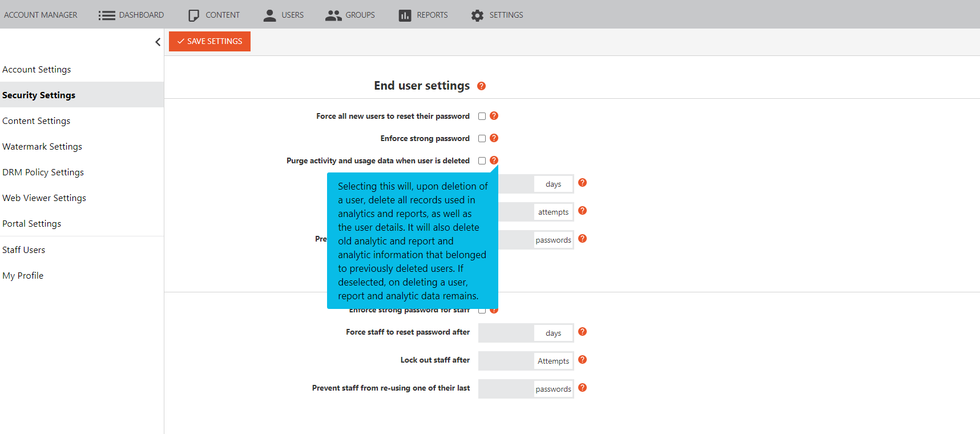Click the Account Manager link in the top bar
The width and height of the screenshot is (980, 434).
(x=41, y=15)
